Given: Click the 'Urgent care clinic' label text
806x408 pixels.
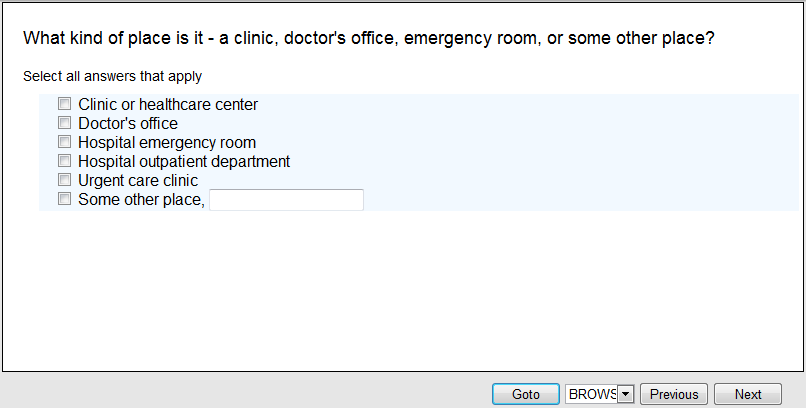Looking at the screenshot, I should tap(138, 180).
